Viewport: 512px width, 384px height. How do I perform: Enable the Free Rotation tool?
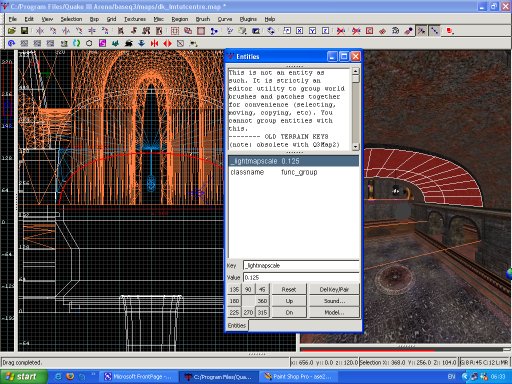click(x=271, y=31)
